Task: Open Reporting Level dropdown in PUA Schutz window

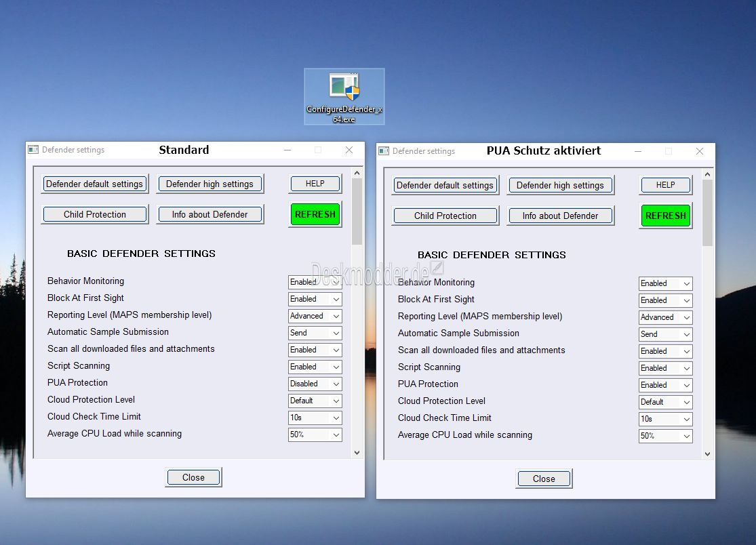Action: [x=665, y=317]
